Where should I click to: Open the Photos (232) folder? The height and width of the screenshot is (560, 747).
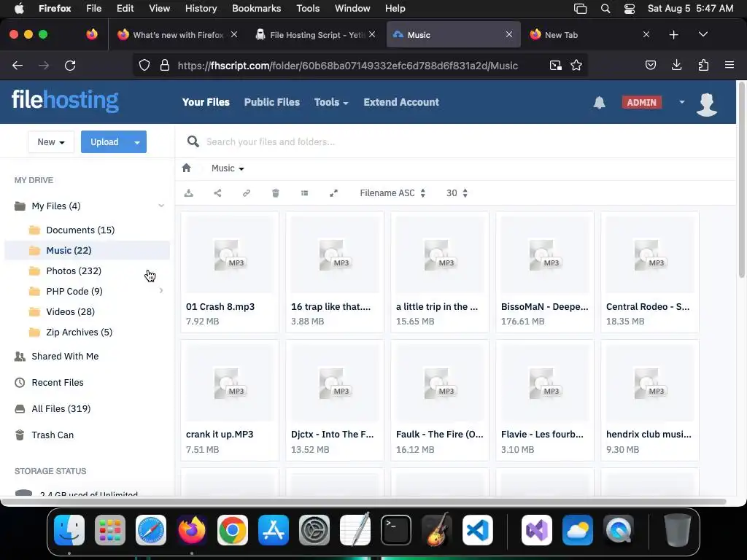(x=74, y=271)
